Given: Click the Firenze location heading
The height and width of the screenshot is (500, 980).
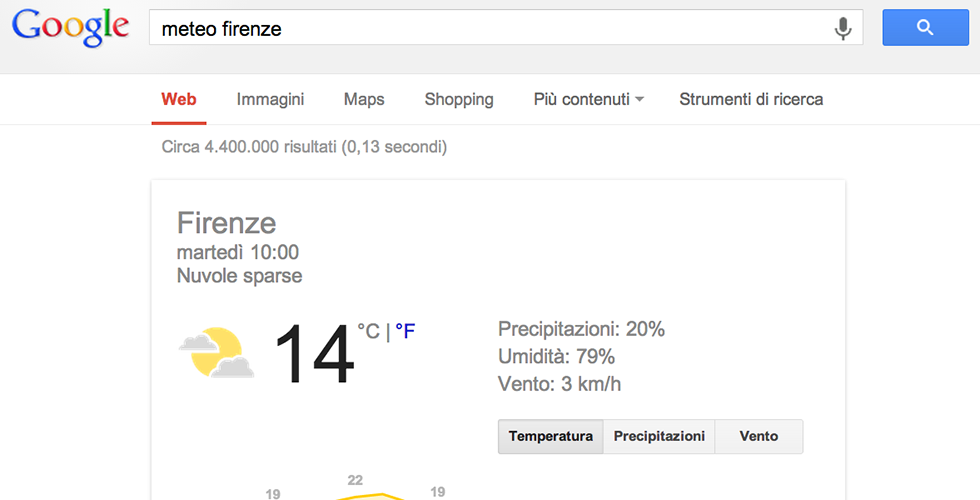Looking at the screenshot, I should click(226, 222).
